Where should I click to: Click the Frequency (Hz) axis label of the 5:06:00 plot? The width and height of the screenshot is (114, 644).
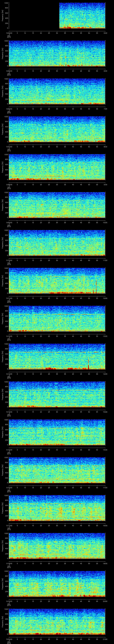(3, 91)
